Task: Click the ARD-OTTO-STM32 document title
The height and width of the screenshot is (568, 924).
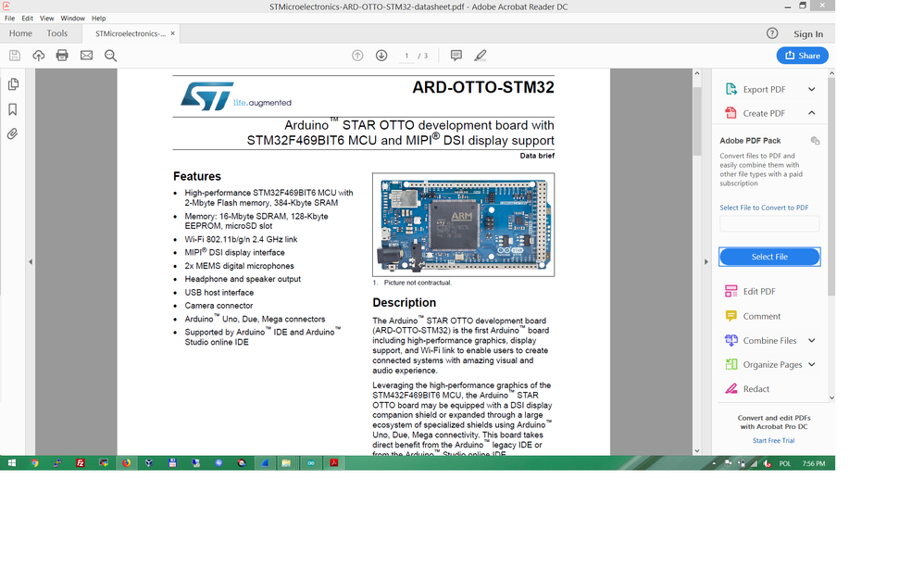Action: 483,87
